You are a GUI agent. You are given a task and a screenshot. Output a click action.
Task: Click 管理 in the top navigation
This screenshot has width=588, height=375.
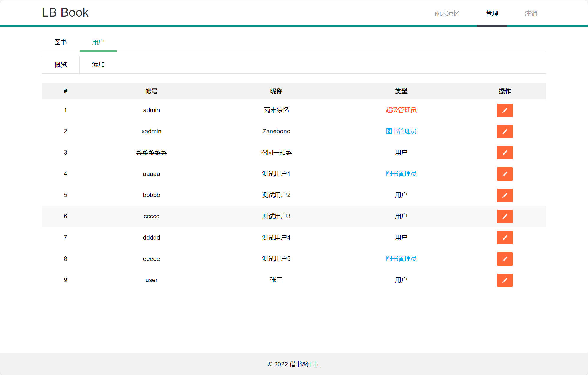click(x=492, y=13)
